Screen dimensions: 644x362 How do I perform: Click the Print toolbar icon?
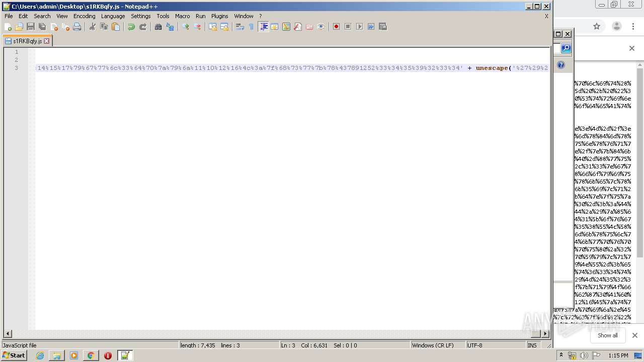click(77, 27)
